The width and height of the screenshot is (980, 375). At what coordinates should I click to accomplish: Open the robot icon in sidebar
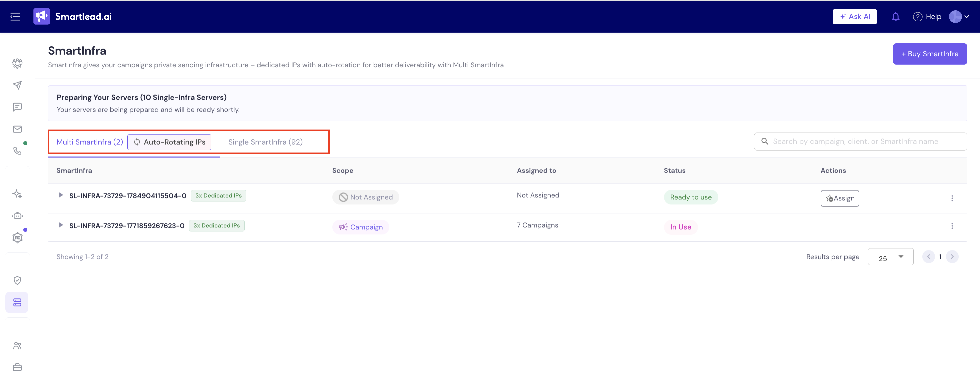click(x=17, y=216)
